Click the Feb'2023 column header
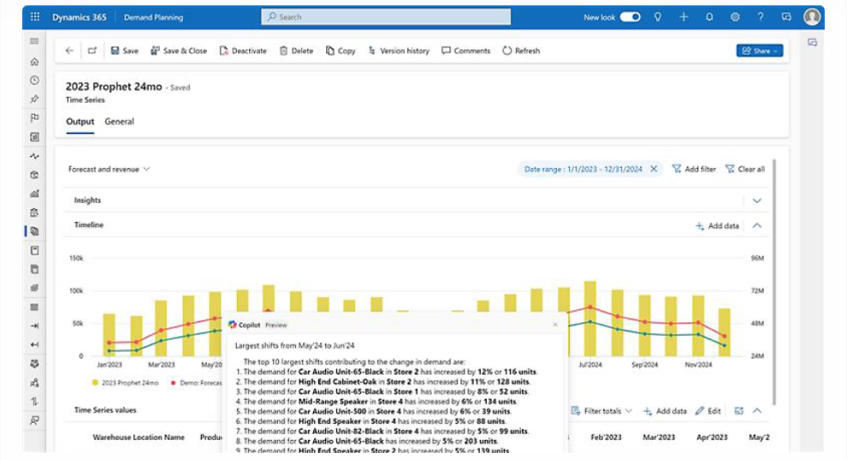 pos(606,437)
